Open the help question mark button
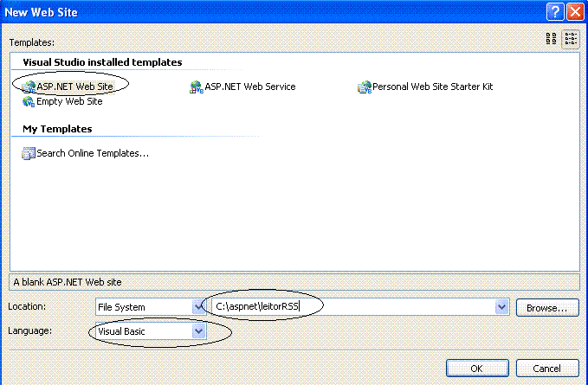 pos(555,12)
